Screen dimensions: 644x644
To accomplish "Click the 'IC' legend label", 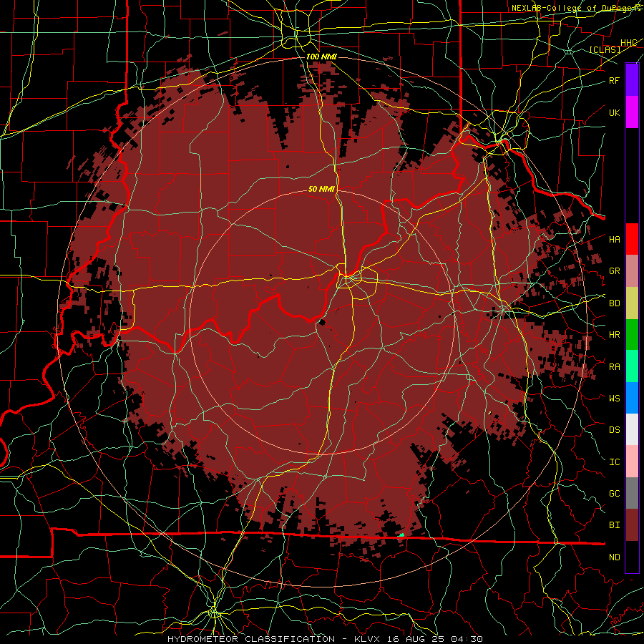I will pos(615,462).
